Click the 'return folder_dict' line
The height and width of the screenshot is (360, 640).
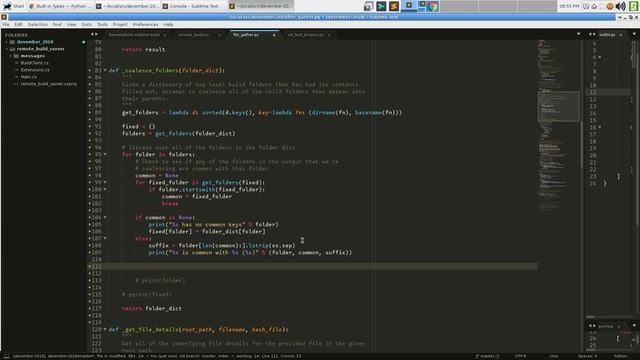click(152, 309)
